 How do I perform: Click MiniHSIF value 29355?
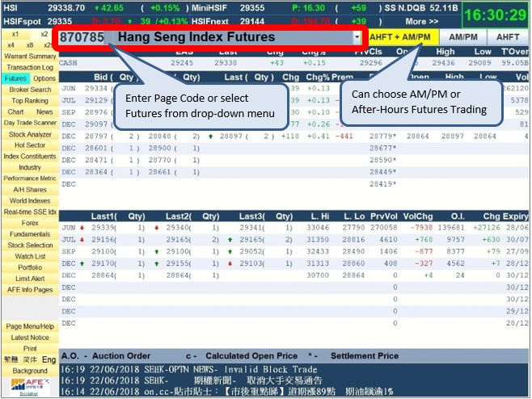coord(252,8)
